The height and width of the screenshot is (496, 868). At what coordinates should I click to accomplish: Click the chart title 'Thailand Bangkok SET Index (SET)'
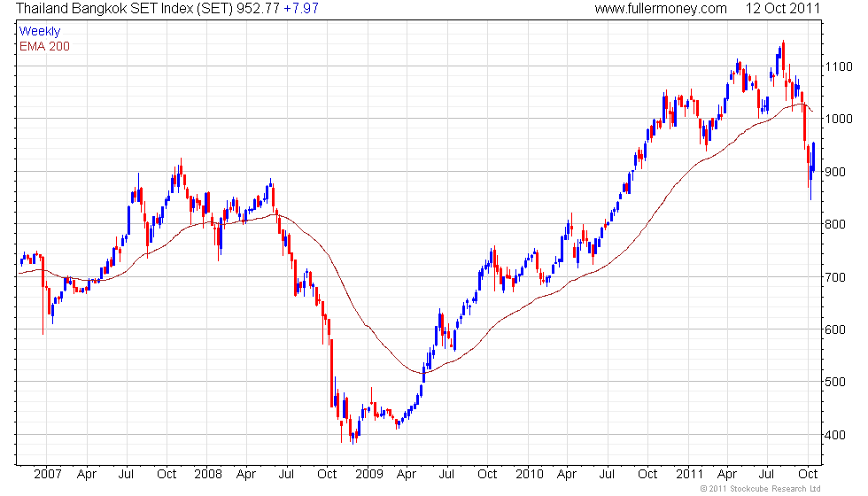tap(125, 9)
